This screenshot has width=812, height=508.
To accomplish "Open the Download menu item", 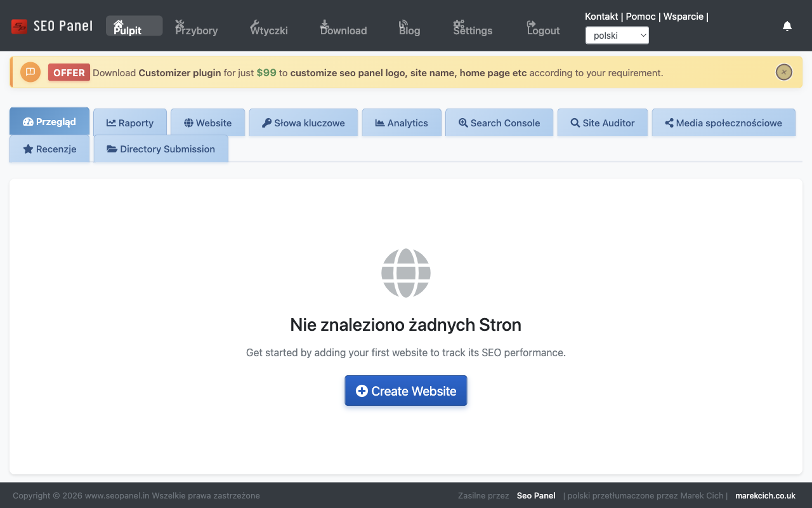I will [x=343, y=27].
